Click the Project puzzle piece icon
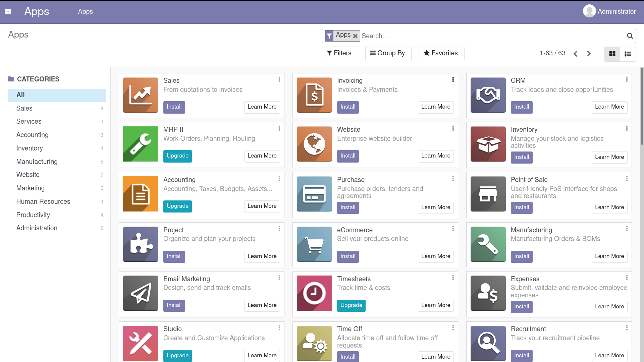644x362 pixels. pyautogui.click(x=141, y=244)
